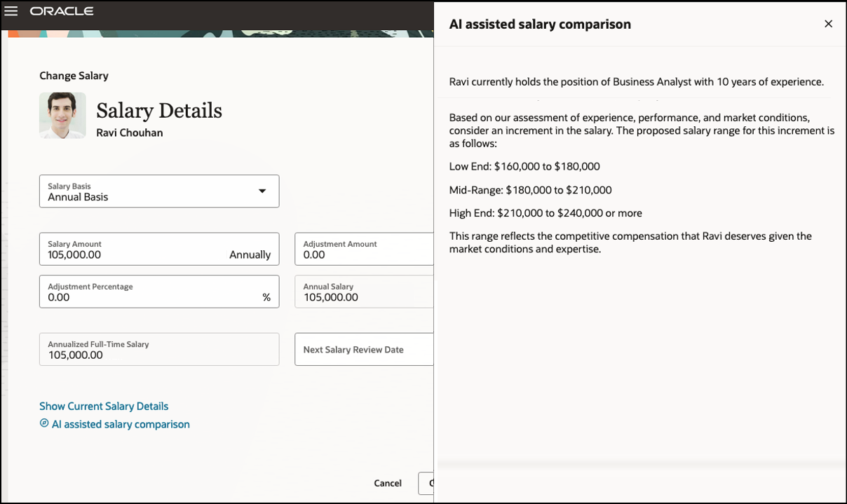This screenshot has height=504, width=847.
Task: Click the partially visible button next to Cancel
Action: [426, 483]
